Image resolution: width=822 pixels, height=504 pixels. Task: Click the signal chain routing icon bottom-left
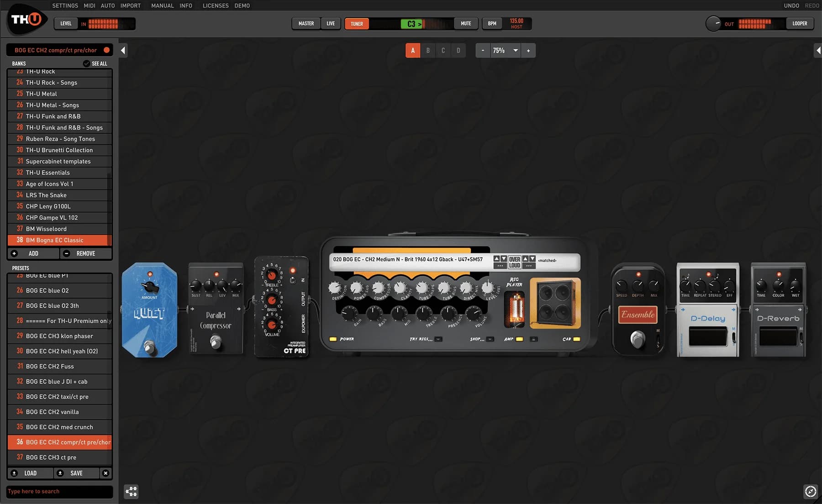pyautogui.click(x=132, y=492)
